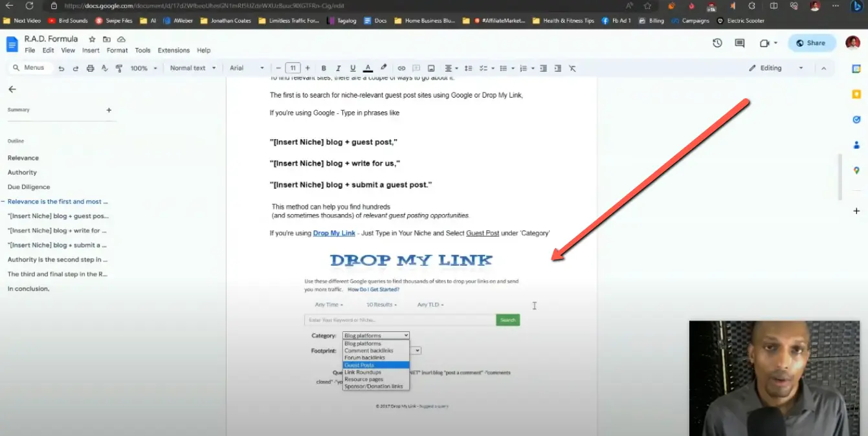
Task: Toggle italic formatting
Action: [x=338, y=68]
